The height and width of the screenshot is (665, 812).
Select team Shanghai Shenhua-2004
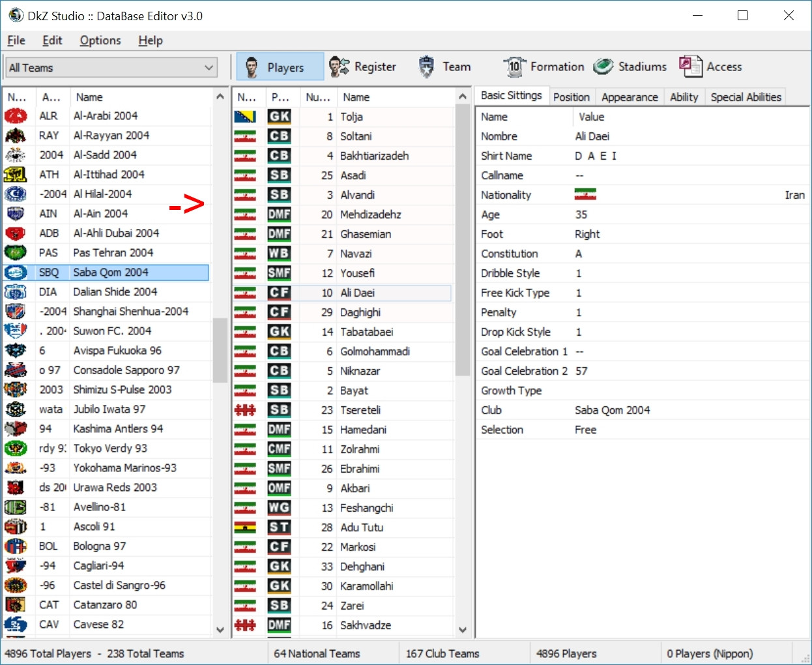pos(130,312)
